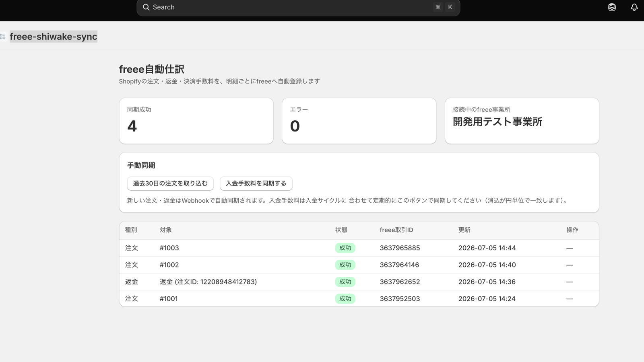Click 開発用テスト事業所 office name
Viewport: 644px width, 362px height.
pos(497,122)
